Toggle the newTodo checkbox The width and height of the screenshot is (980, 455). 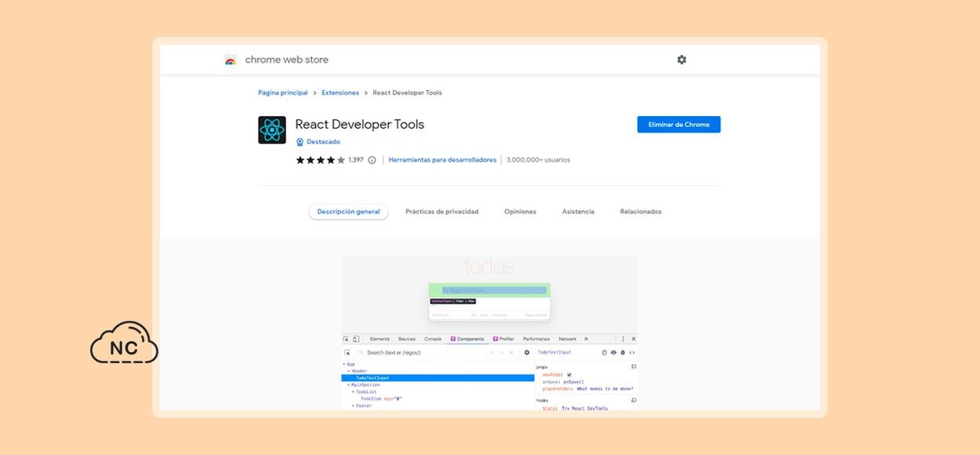tap(569, 375)
